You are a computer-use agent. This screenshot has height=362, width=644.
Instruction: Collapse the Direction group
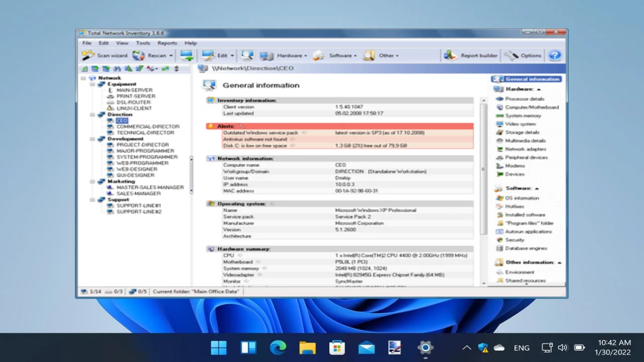point(93,115)
